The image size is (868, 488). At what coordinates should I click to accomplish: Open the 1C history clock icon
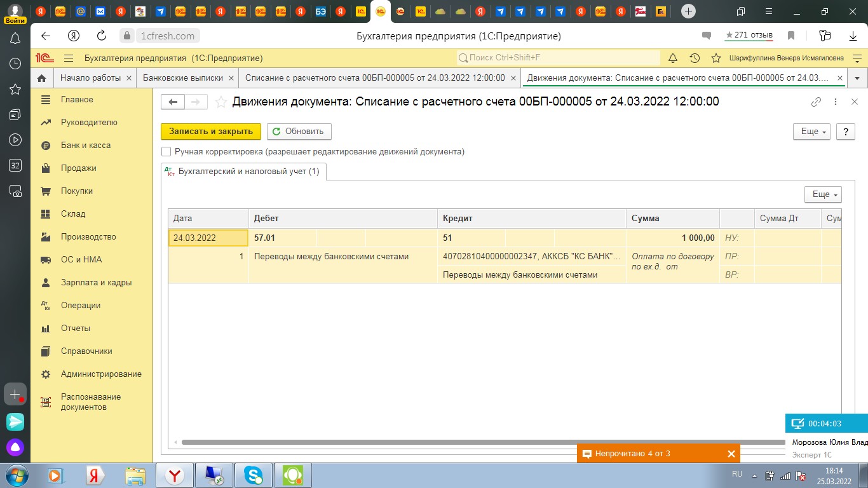click(695, 58)
